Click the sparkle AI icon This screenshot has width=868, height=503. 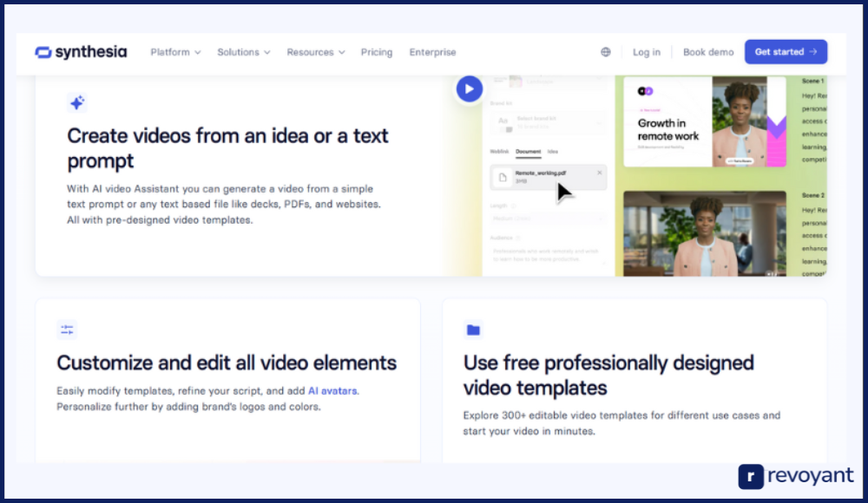coord(77,103)
